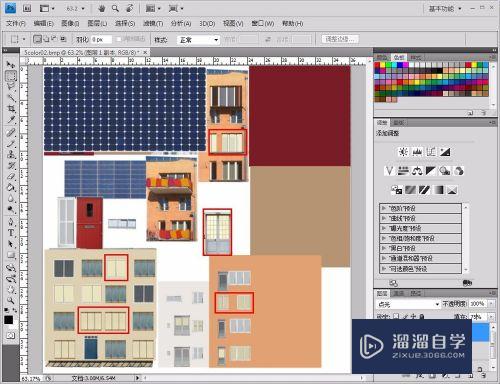Image resolution: width=500 pixels, height=384 pixels.
Task: Select the Eyedropper tool in toolbox
Action: pos(11,120)
